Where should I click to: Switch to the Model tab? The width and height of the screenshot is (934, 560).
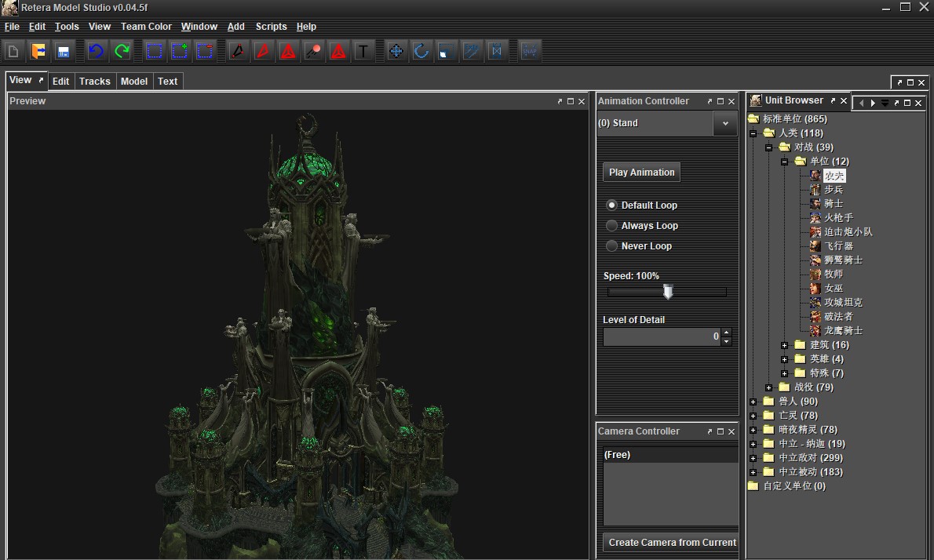(134, 82)
